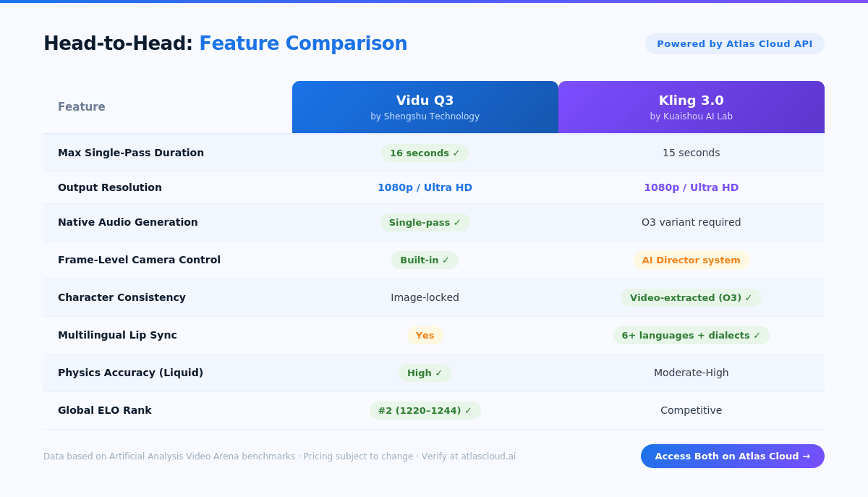Click the orange Yes lip sync badge
The height and width of the screenshot is (497, 868).
coord(425,335)
